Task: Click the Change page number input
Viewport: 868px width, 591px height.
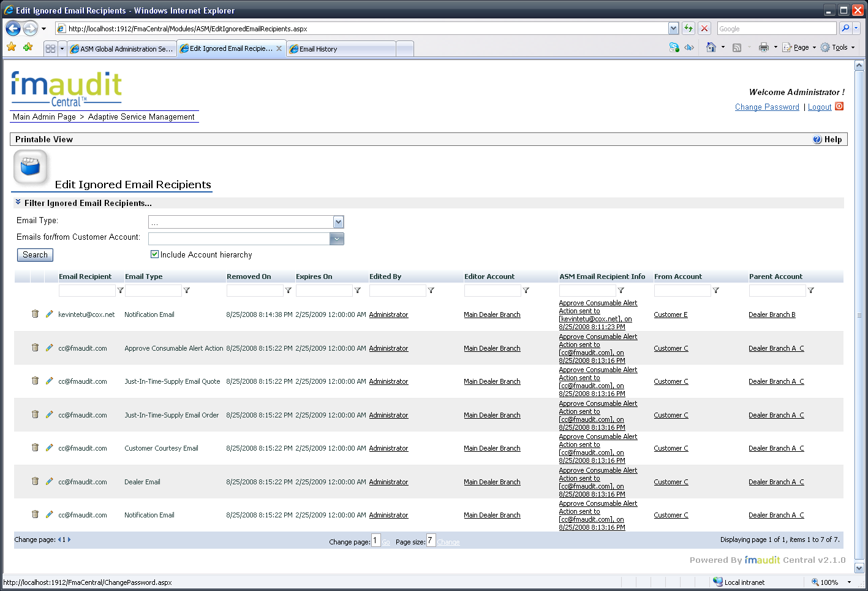Action: pyautogui.click(x=376, y=541)
